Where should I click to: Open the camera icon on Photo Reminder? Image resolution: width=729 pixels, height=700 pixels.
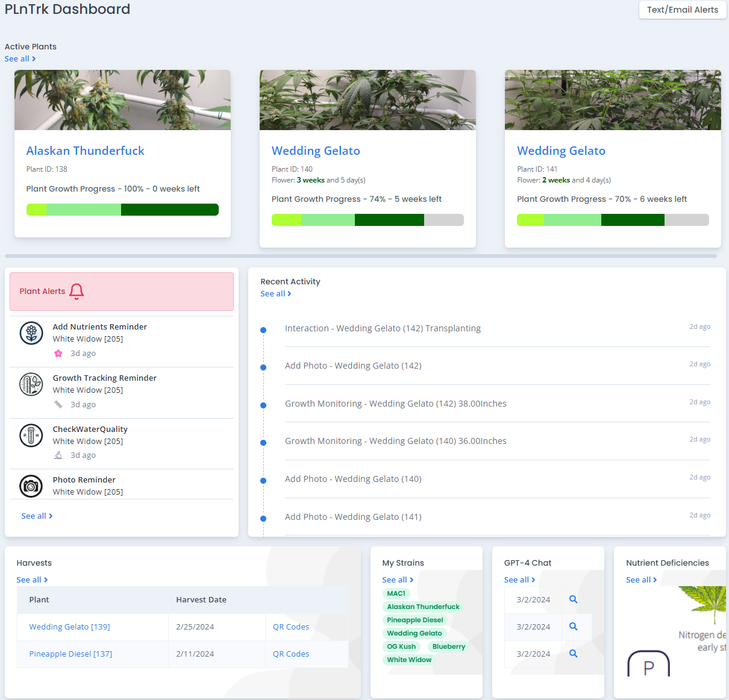pyautogui.click(x=31, y=486)
